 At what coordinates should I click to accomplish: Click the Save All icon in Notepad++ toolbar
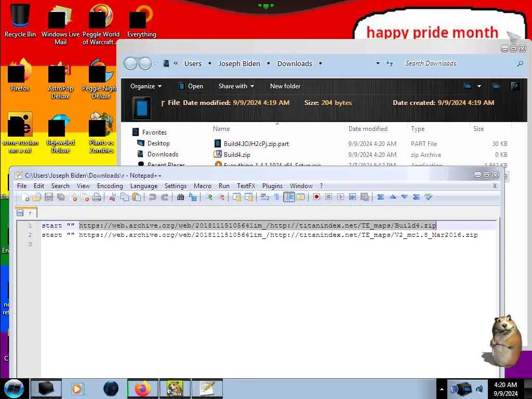61,197
